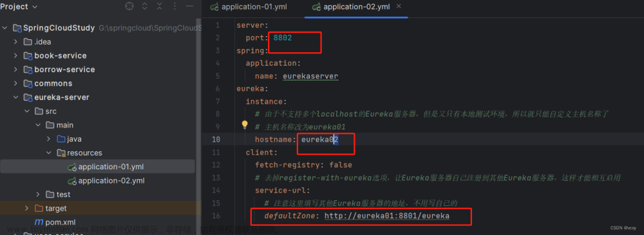Viewport: 644px width, 235px height.
Task: Expand the java folder
Action: [48, 139]
